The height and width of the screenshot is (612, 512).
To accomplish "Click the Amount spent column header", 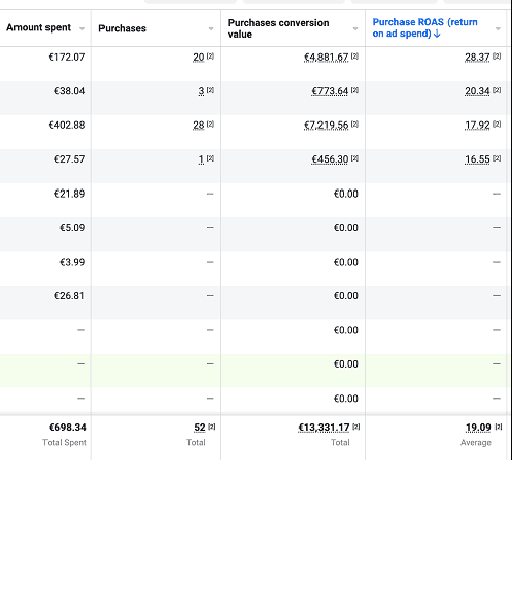I will click(x=39, y=27).
